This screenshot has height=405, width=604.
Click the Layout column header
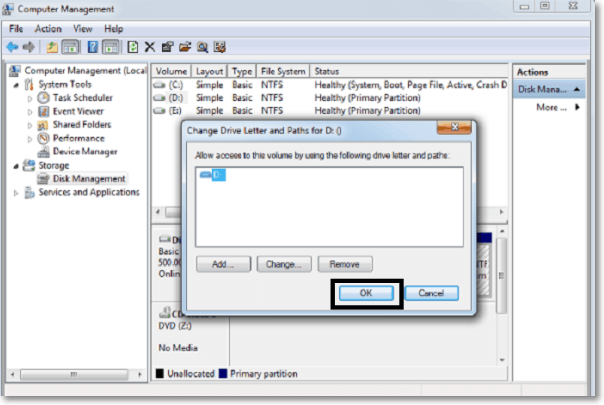point(209,71)
